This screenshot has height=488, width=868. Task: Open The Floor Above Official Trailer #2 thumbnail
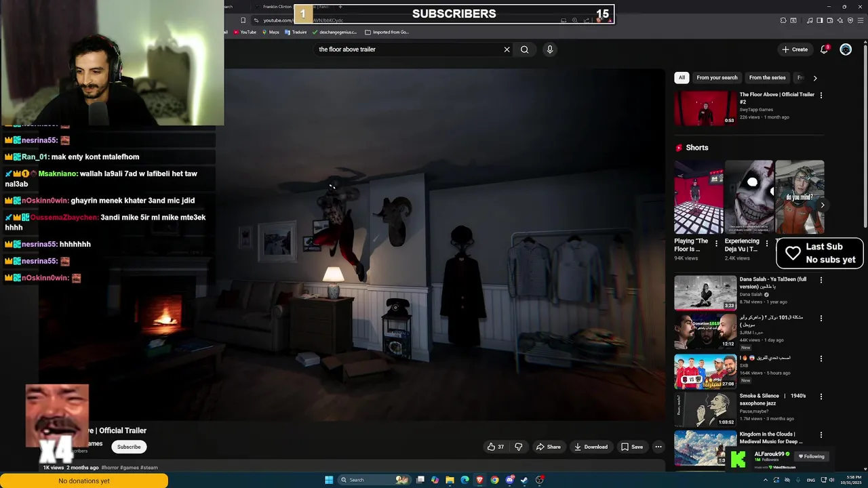point(705,108)
